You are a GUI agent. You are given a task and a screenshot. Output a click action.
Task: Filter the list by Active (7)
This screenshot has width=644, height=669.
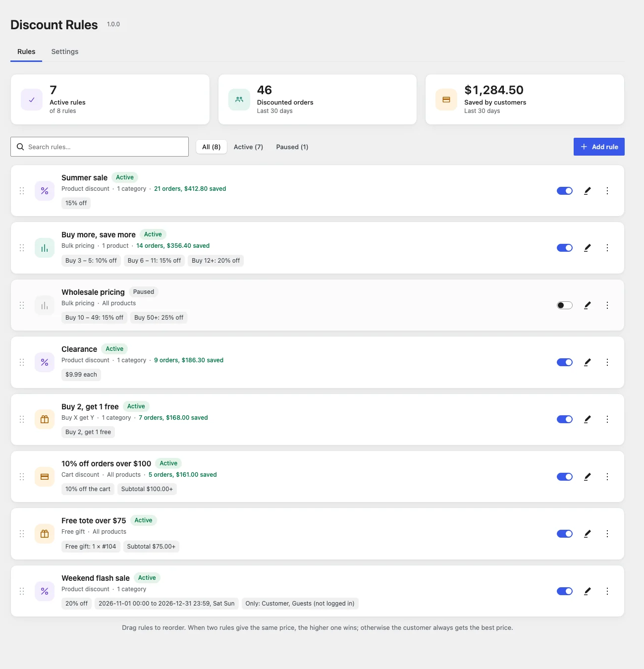[x=248, y=147]
